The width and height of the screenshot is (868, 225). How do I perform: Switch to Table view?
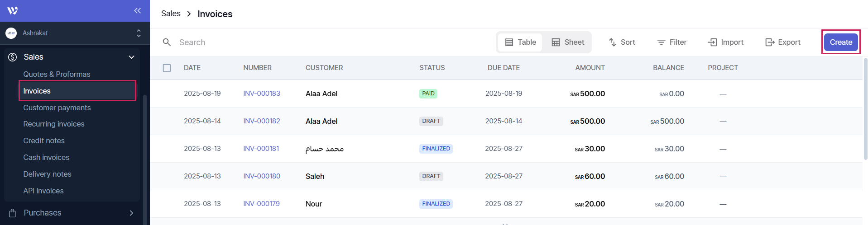click(x=520, y=42)
